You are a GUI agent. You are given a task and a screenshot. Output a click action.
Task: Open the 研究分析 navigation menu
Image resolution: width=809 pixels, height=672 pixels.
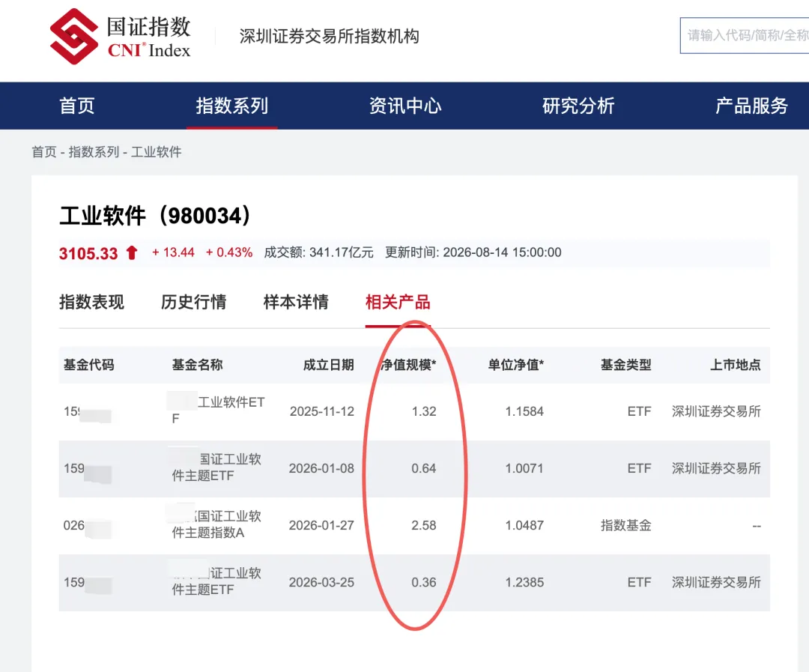578,106
